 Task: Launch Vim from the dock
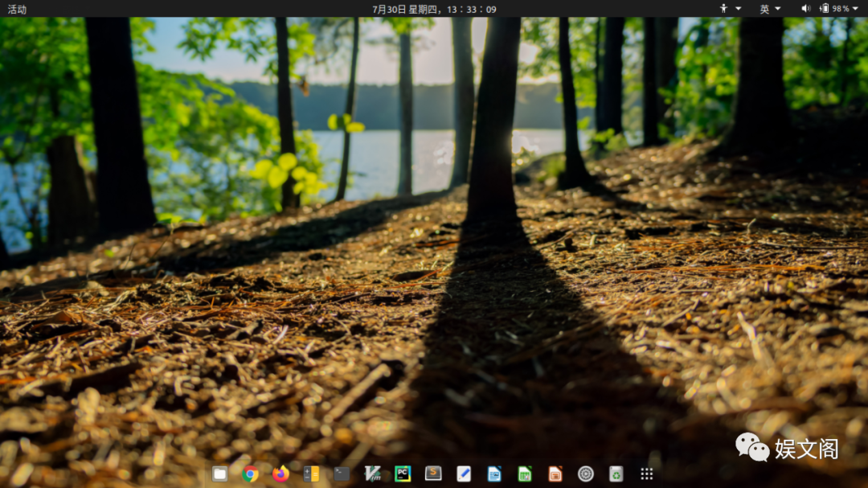click(x=372, y=474)
